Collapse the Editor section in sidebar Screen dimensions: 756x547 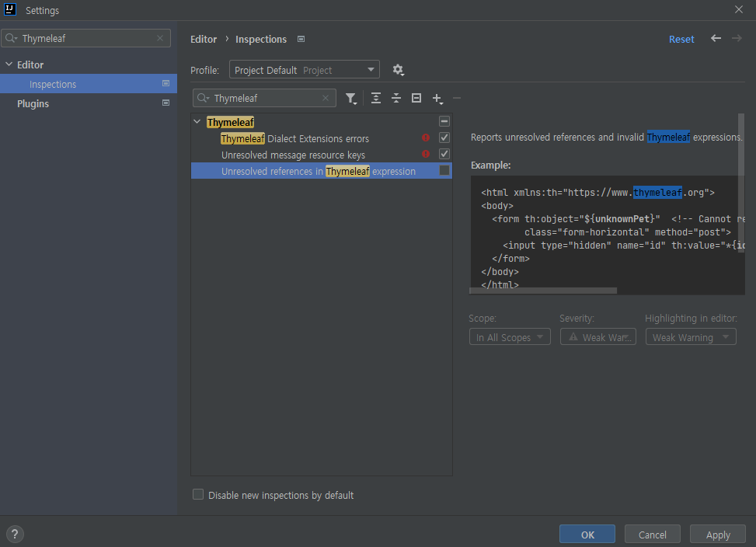coord(9,64)
